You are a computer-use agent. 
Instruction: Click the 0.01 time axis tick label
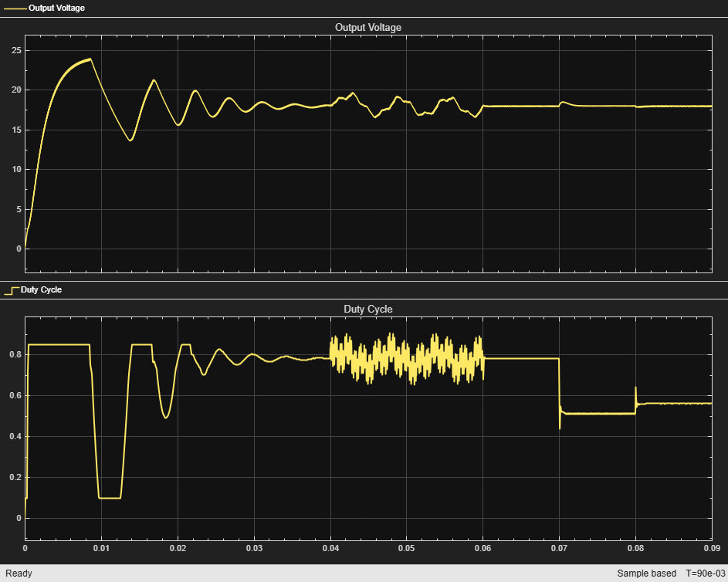click(101, 548)
